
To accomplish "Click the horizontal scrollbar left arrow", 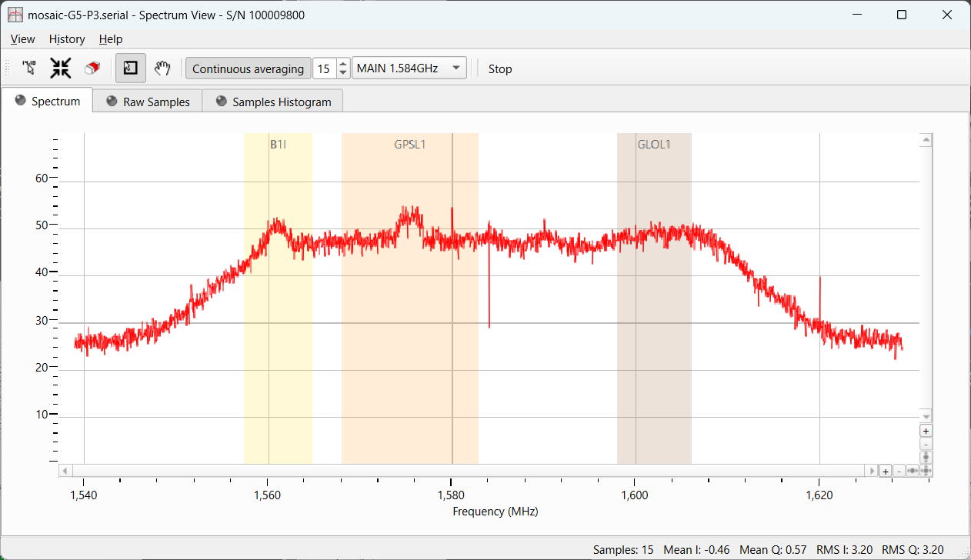I will (x=65, y=471).
